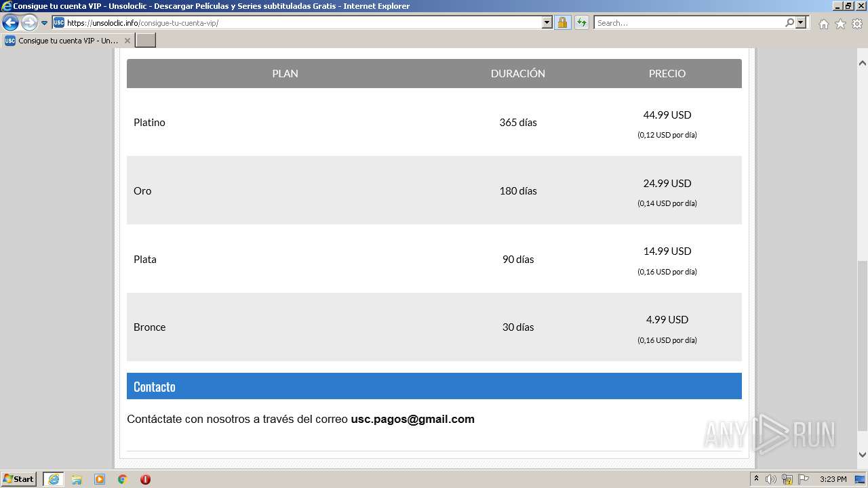Click the 14.99 USD price
This screenshot has width=868, height=488.
(x=667, y=251)
